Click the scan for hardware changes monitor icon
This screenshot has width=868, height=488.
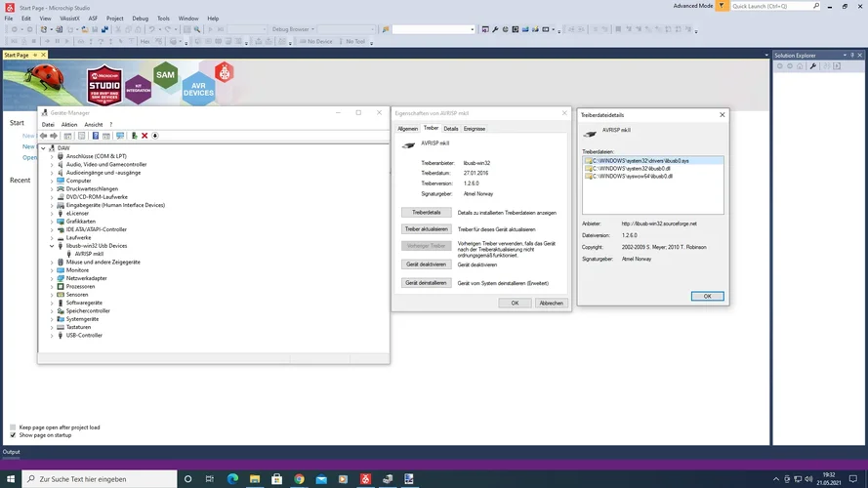120,136
